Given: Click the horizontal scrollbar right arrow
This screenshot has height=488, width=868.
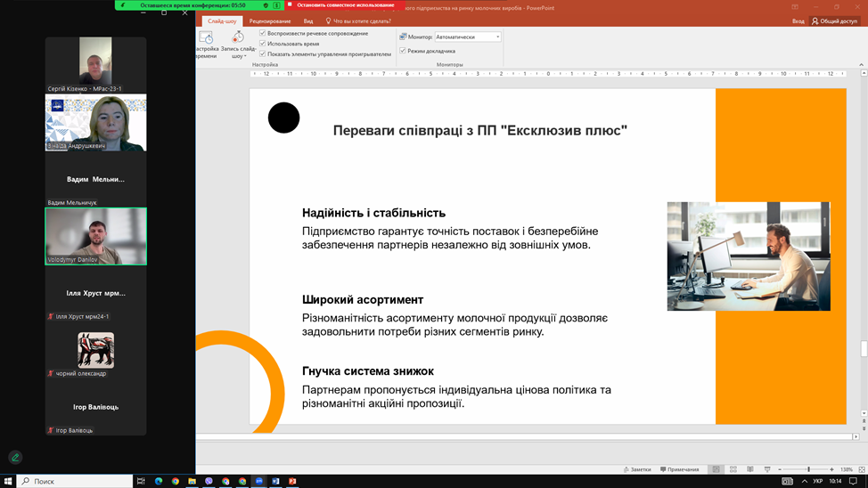Looking at the screenshot, I should [x=856, y=436].
